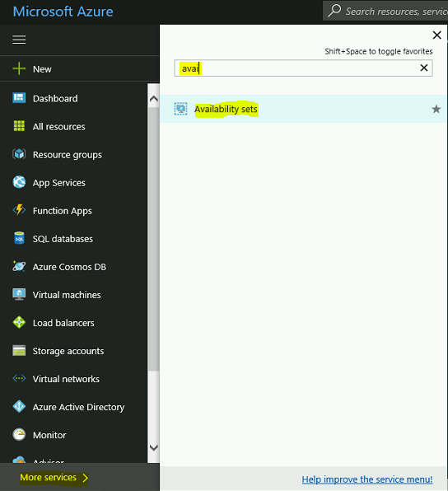Toggle favorite star for Availability sets
The height and width of the screenshot is (491, 448).
click(436, 109)
